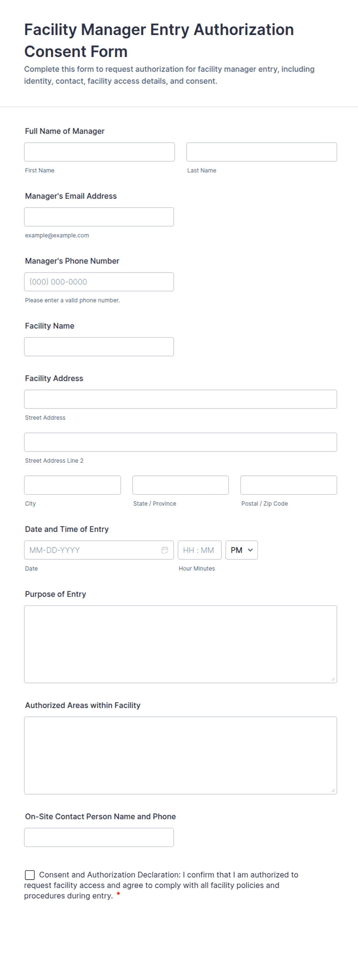
Task: Open the AM/PM dropdown
Action: pyautogui.click(x=241, y=550)
